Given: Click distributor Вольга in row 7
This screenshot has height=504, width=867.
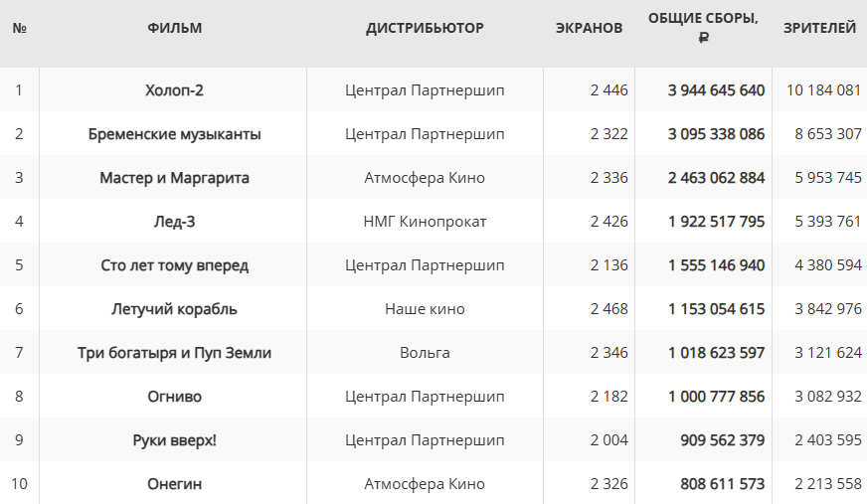Looking at the screenshot, I should coord(425,353).
